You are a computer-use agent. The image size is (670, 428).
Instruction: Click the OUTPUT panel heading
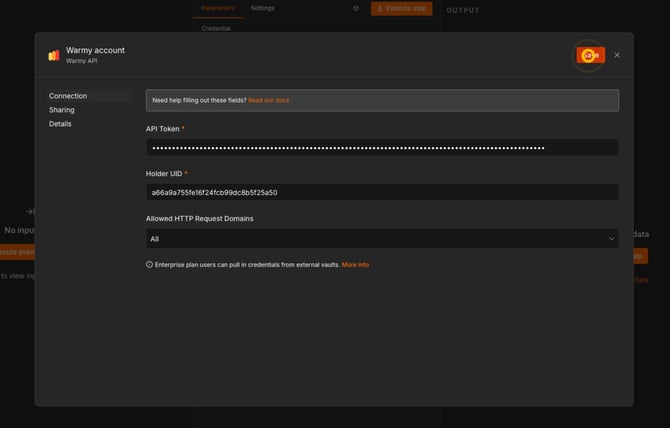tap(463, 10)
